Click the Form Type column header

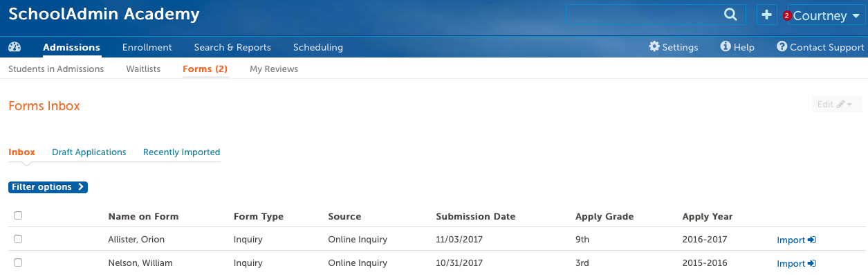pos(259,217)
